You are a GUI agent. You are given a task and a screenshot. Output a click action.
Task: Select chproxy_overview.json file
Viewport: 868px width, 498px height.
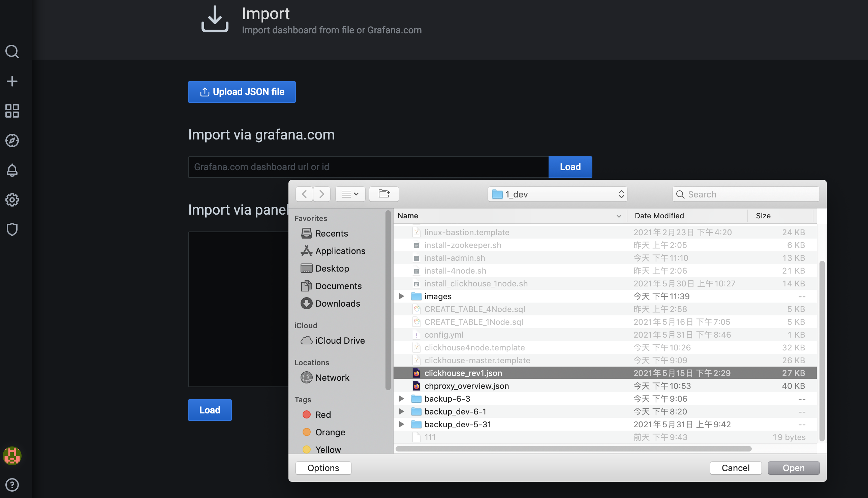point(466,386)
